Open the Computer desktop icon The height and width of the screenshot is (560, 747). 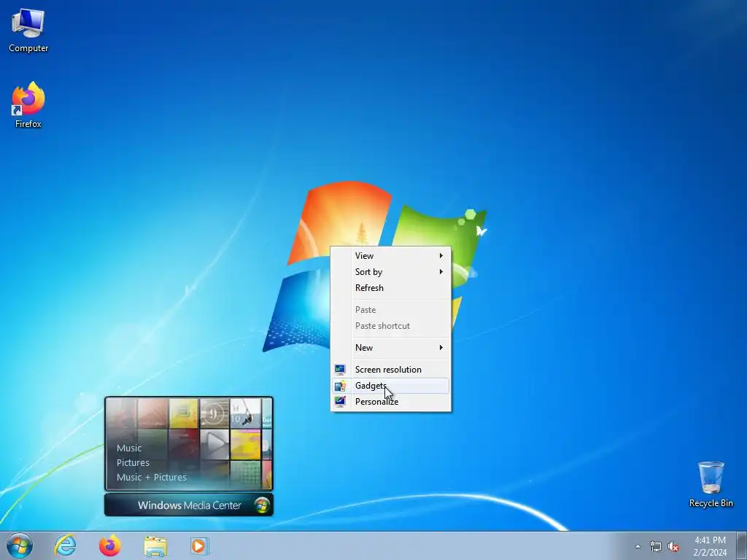click(x=28, y=31)
